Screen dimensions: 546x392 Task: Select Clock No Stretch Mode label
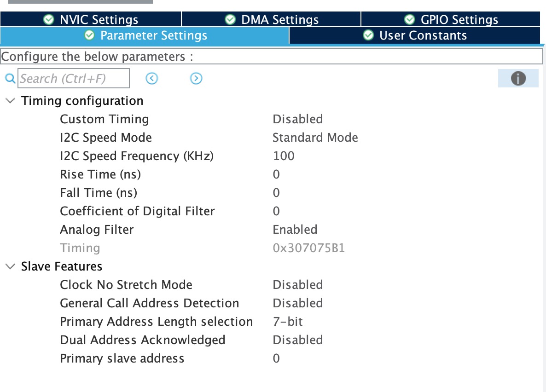pyautogui.click(x=126, y=285)
